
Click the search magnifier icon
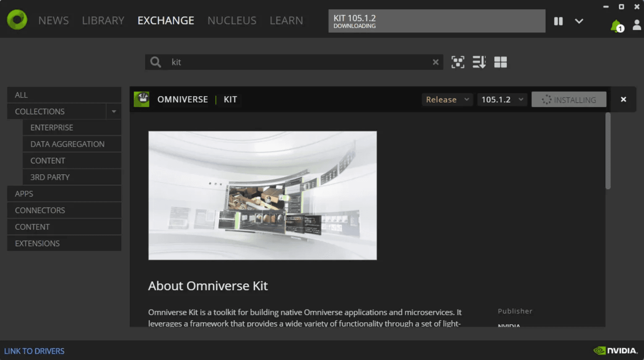[156, 62]
